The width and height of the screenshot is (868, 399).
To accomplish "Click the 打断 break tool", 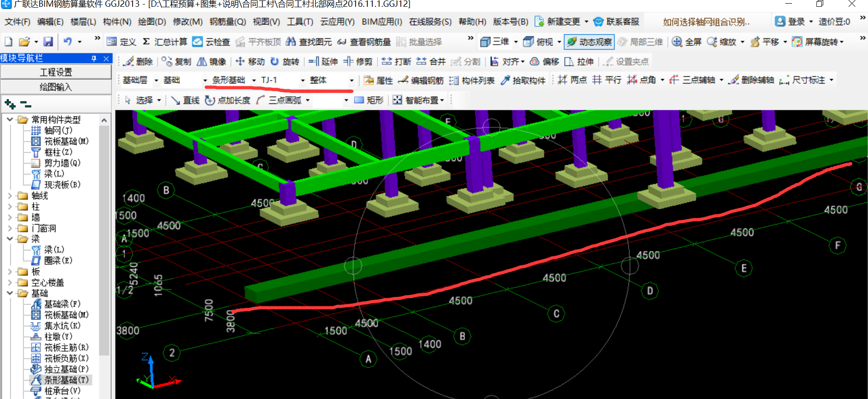I will tap(396, 61).
